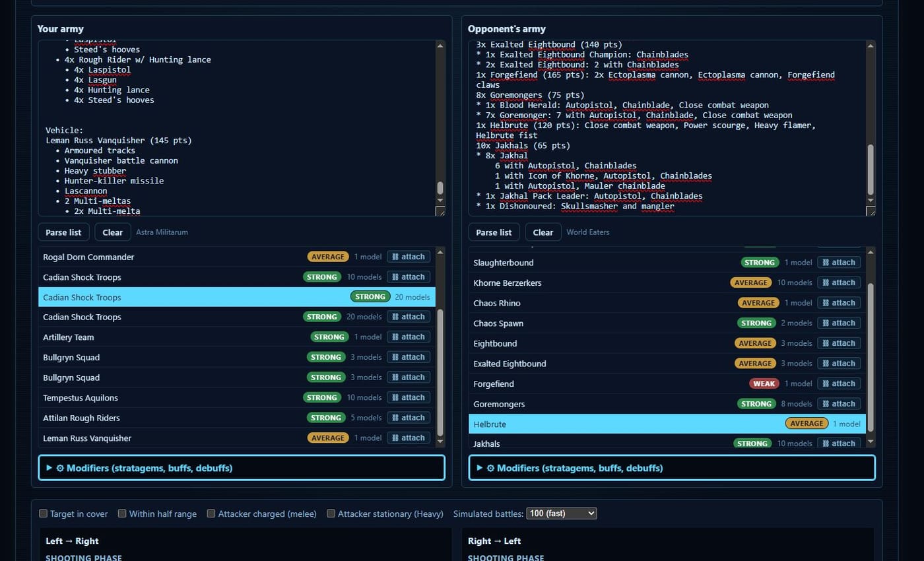Attach the Forgefiend unit

[x=839, y=383]
